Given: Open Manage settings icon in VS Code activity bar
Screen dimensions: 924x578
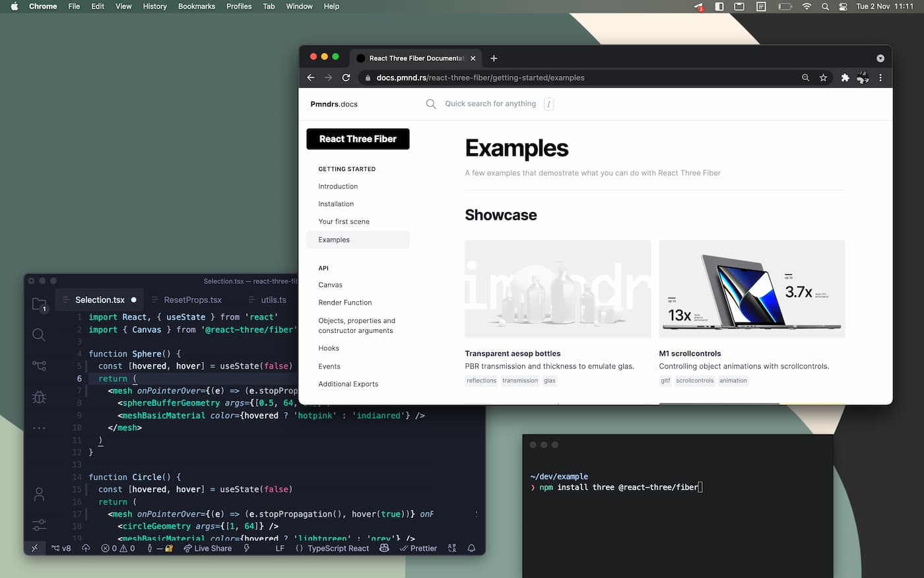Looking at the screenshot, I should point(39,525).
